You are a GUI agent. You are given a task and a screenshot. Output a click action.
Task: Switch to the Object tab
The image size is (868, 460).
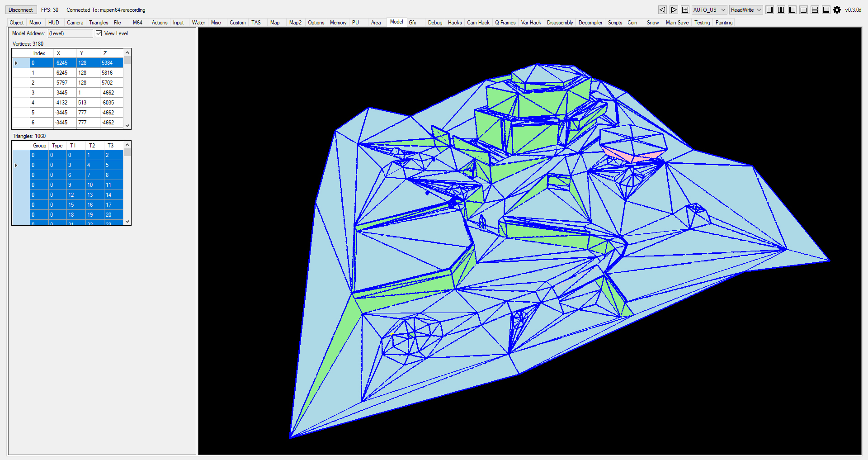pyautogui.click(x=17, y=22)
